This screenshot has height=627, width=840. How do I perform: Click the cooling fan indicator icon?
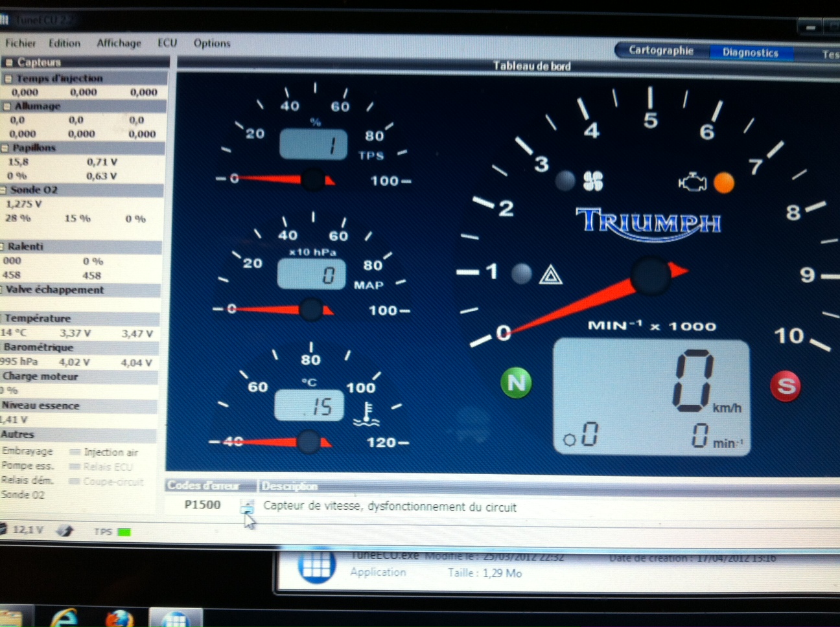[x=593, y=181]
